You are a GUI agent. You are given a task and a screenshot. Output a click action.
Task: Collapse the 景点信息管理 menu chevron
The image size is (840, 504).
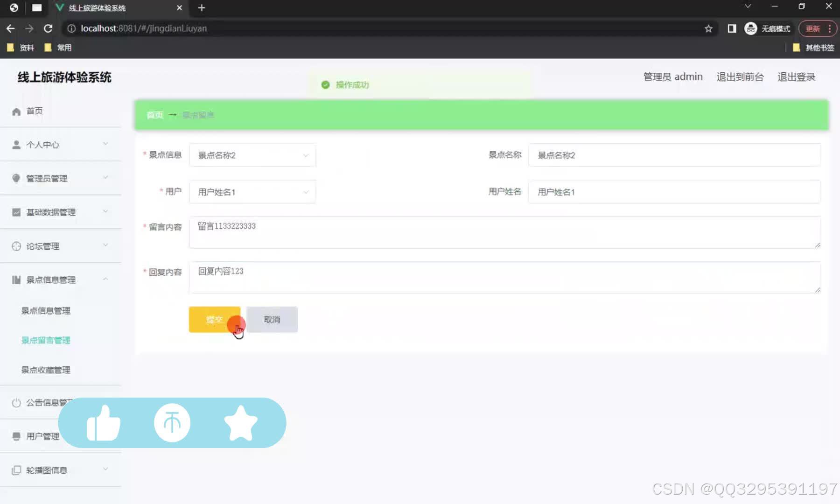click(105, 279)
